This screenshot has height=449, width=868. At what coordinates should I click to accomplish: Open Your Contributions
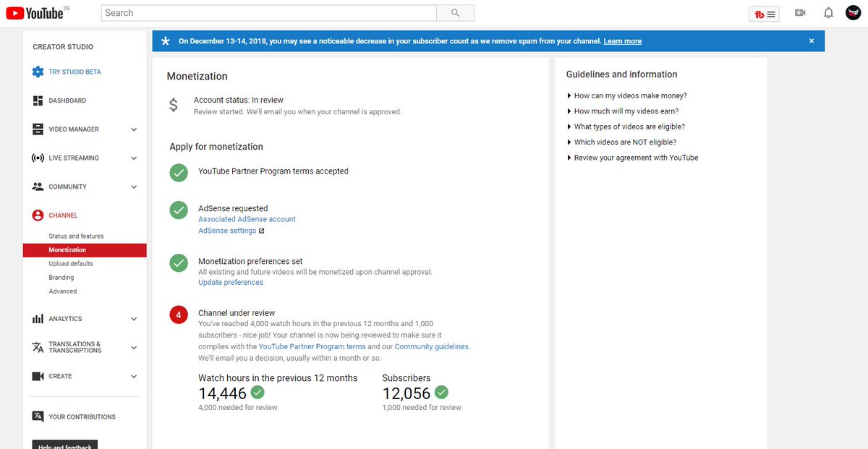(x=82, y=417)
